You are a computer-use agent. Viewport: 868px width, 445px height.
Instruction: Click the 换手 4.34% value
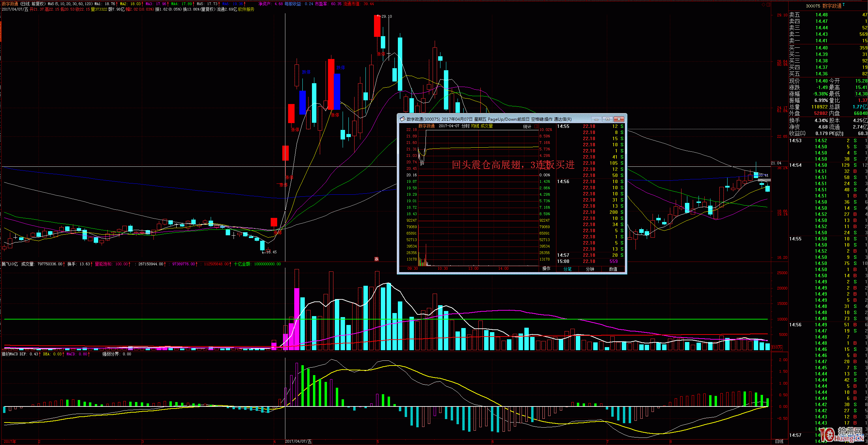[821, 120]
